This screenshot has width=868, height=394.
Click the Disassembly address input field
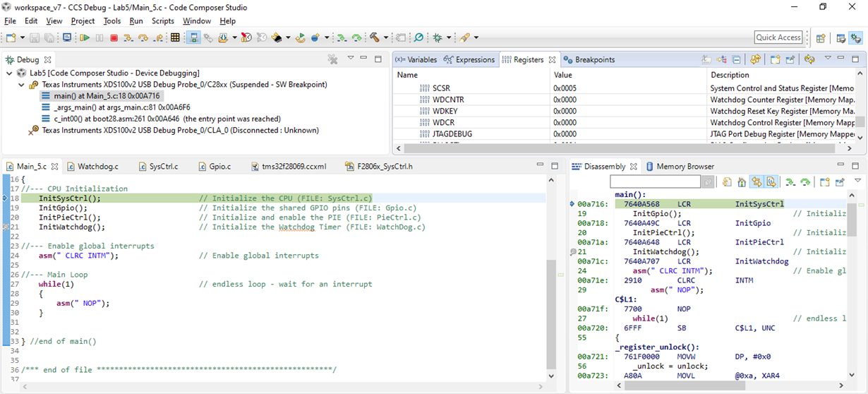pyautogui.click(x=655, y=182)
